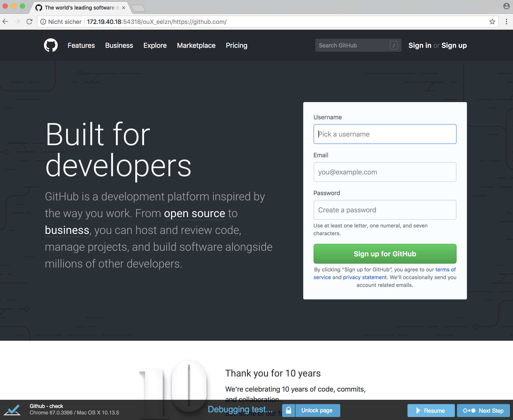Screen dimensions: 513x420
Task: Click the Business navigation link
Action: [119, 46]
